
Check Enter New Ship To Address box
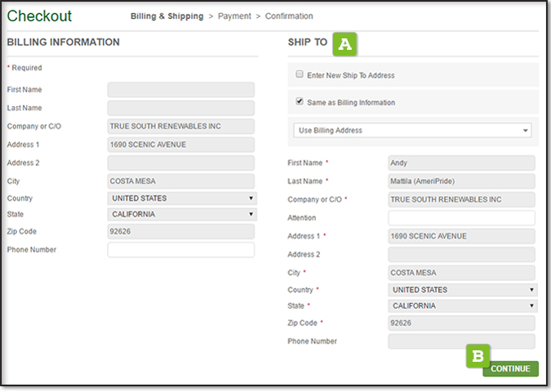300,74
